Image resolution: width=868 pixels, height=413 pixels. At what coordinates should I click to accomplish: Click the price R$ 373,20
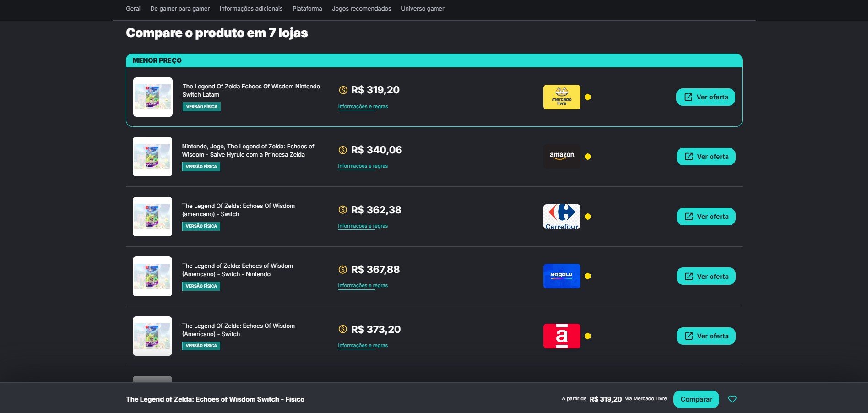coord(376,329)
